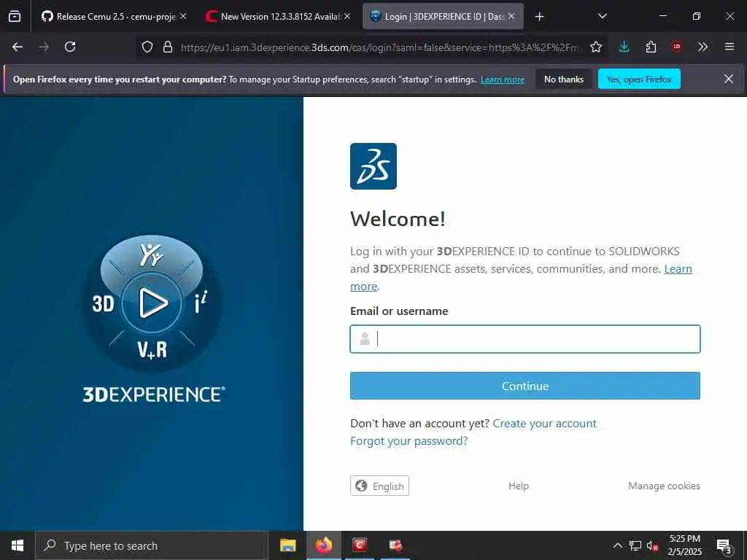Click Yes, open Firefox button
Screen dimensions: 747x560
coord(639,79)
